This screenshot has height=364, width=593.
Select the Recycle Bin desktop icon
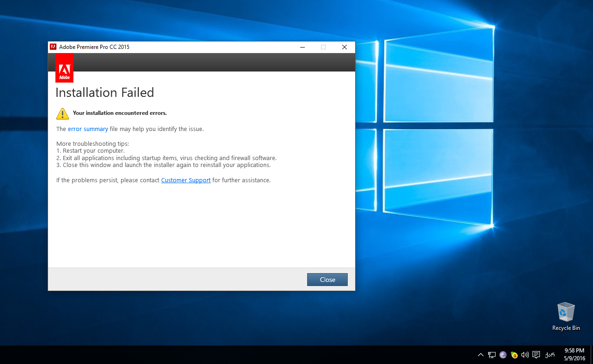566,316
